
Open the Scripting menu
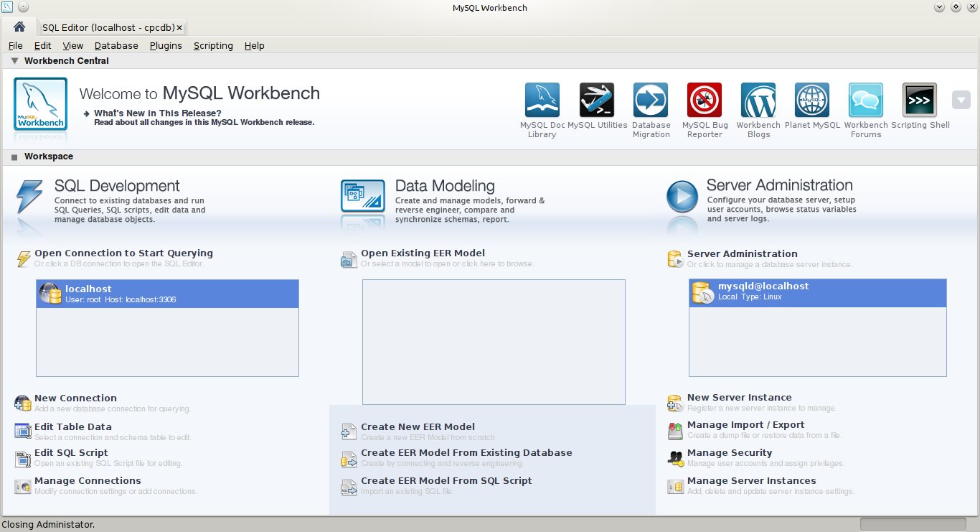click(x=213, y=45)
